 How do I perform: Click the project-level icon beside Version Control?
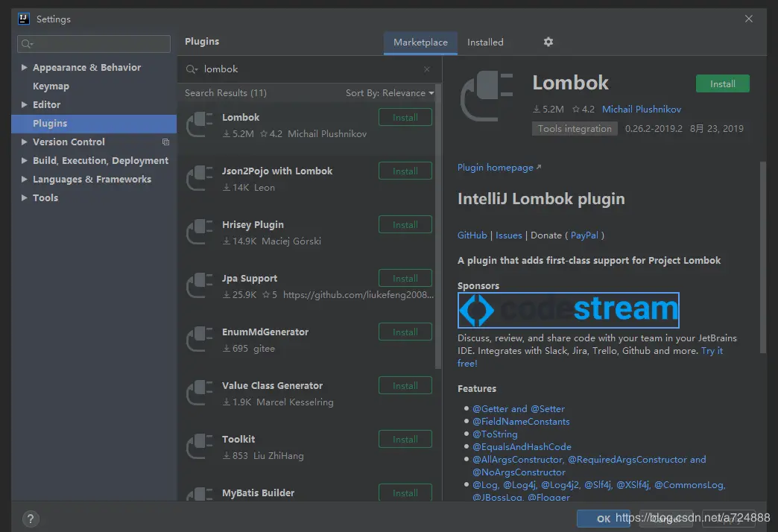pos(165,142)
